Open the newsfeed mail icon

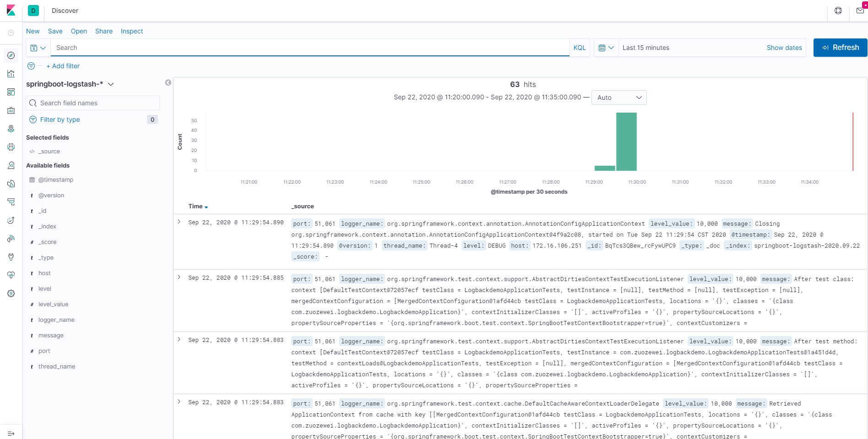click(x=860, y=11)
